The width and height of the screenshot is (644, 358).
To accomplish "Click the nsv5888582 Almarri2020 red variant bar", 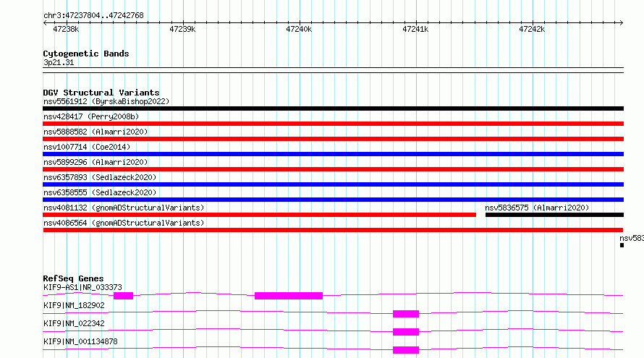I will point(333,139).
